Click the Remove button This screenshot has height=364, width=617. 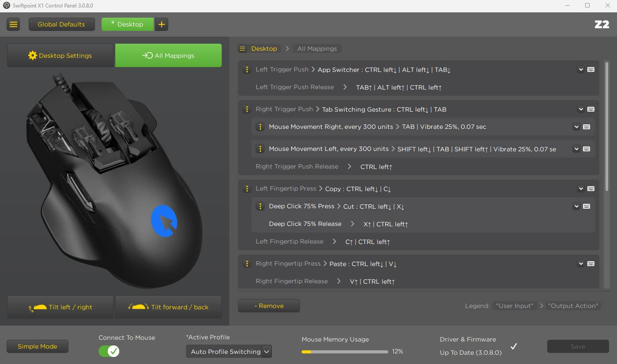(269, 306)
